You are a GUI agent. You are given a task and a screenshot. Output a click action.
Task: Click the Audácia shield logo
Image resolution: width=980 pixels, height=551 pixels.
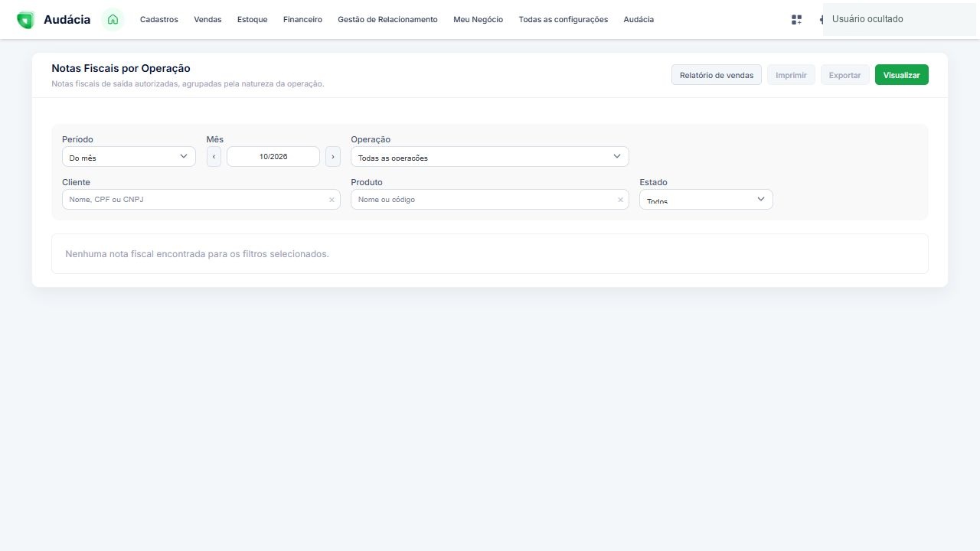tap(25, 20)
